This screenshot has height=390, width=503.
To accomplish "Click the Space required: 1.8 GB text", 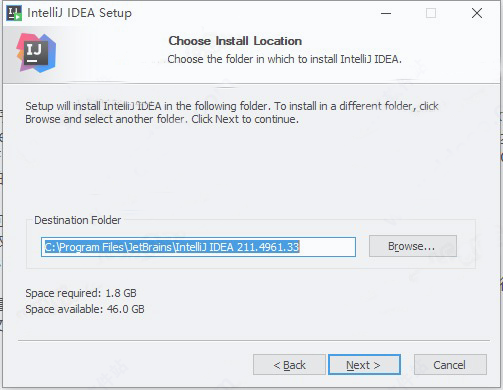I will tap(81, 293).
